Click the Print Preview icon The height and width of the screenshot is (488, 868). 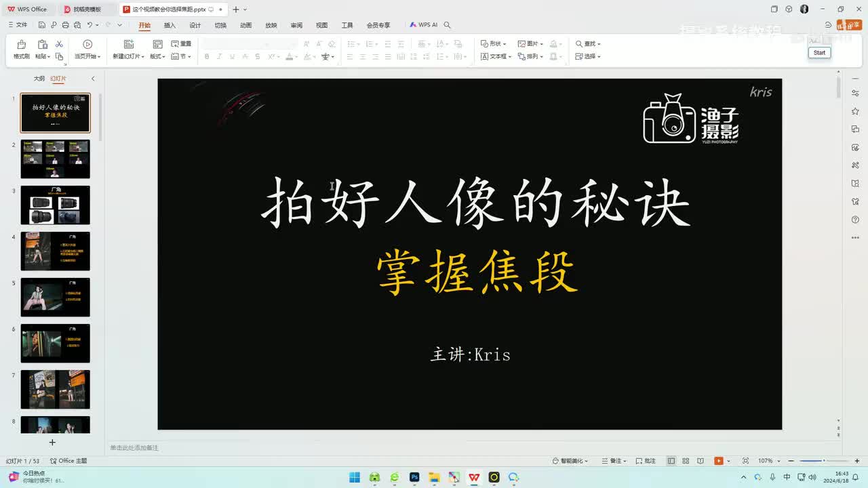(77, 25)
